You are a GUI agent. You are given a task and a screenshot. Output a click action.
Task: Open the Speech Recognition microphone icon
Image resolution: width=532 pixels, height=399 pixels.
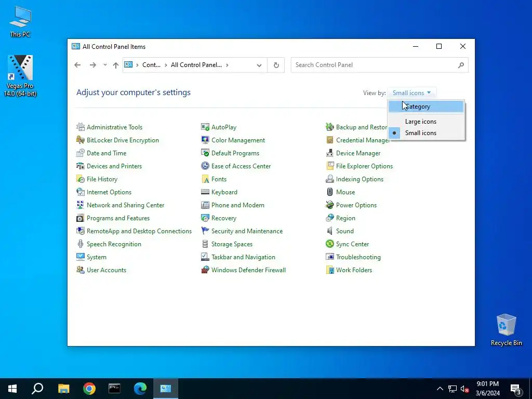[x=81, y=244]
